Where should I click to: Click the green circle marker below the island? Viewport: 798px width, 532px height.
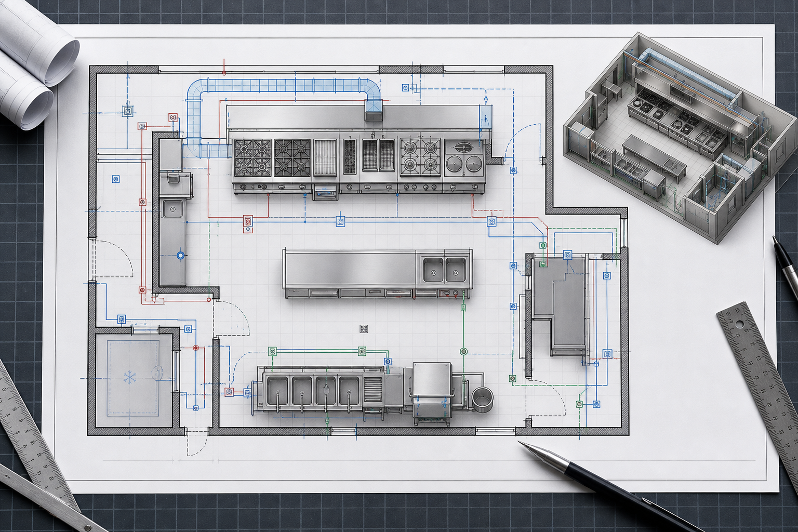(x=463, y=352)
